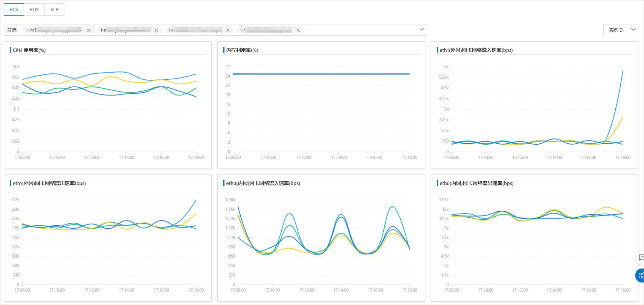
Task: Click the memory utilization line chart
Action: pos(321,74)
